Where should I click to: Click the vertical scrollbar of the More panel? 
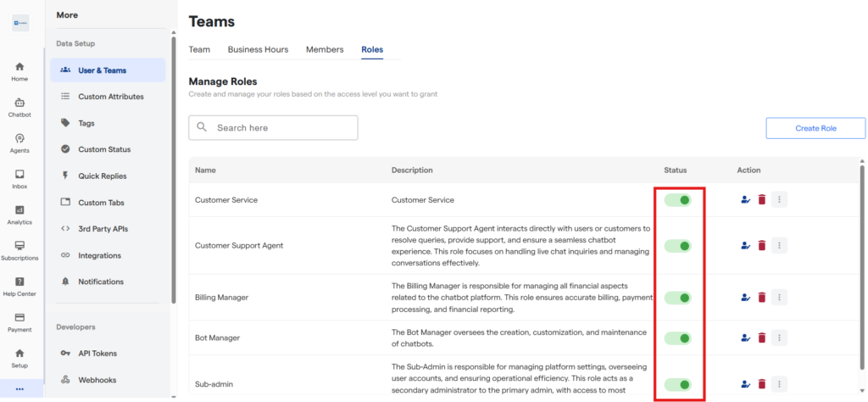(174, 170)
